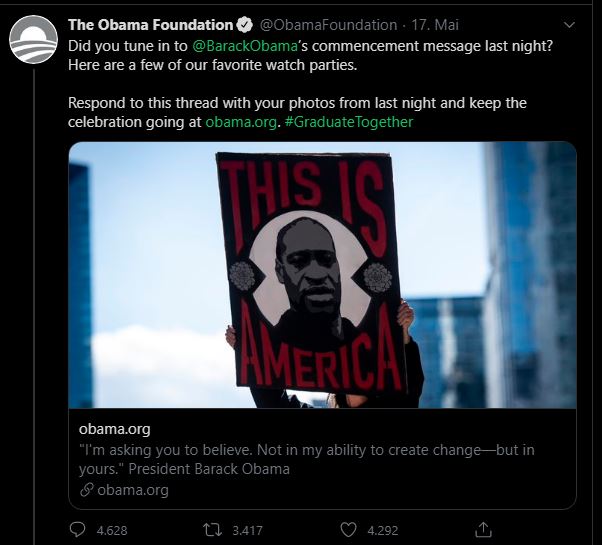Screen dimensions: 602x545
Task: View the 3.417 retweets count
Action: click(x=248, y=530)
